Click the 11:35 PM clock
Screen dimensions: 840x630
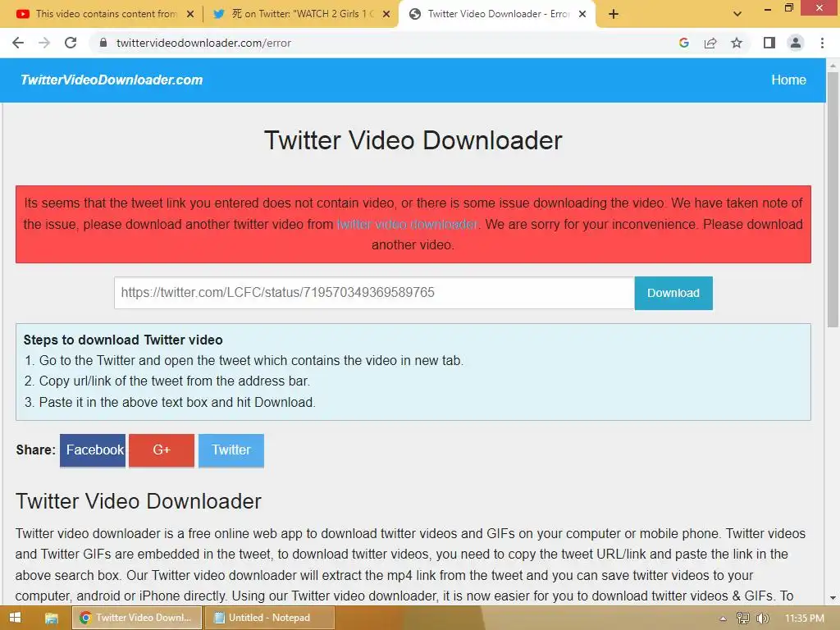coord(804,619)
